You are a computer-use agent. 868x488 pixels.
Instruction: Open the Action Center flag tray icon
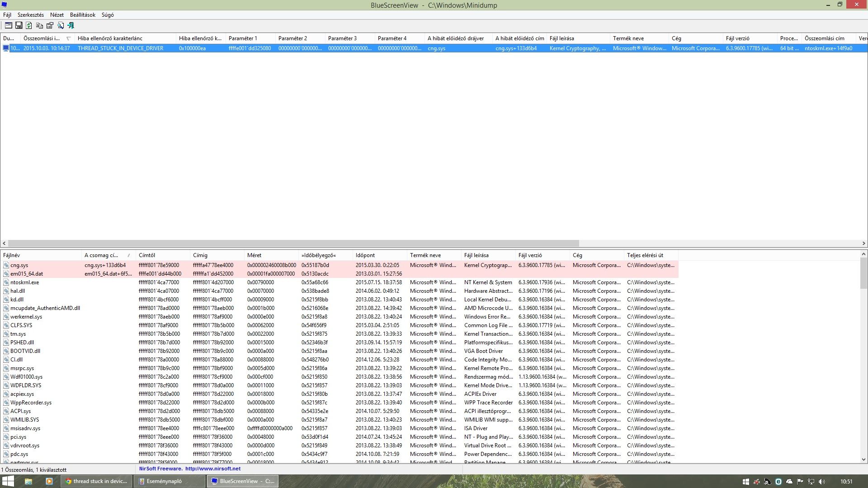pos(800,482)
